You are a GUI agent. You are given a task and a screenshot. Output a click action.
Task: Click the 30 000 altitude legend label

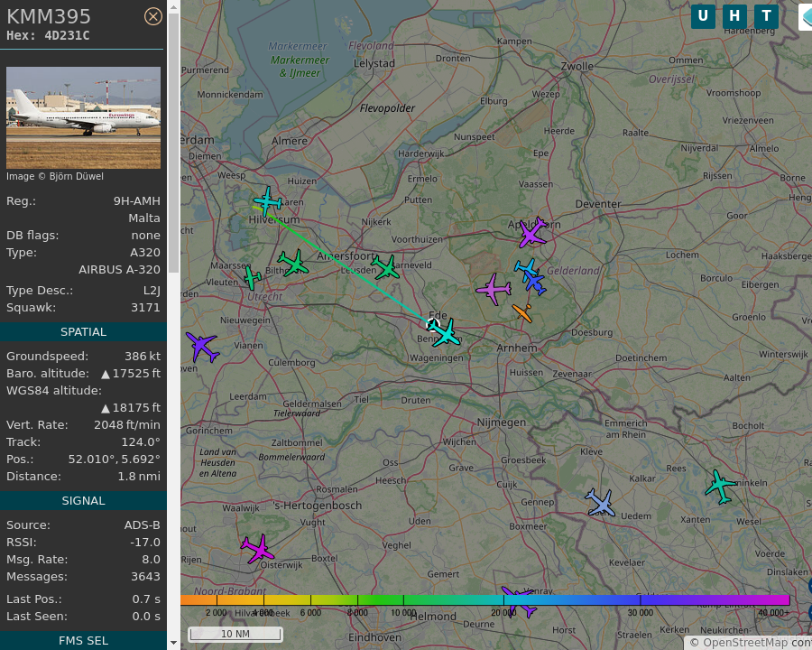tap(640, 613)
